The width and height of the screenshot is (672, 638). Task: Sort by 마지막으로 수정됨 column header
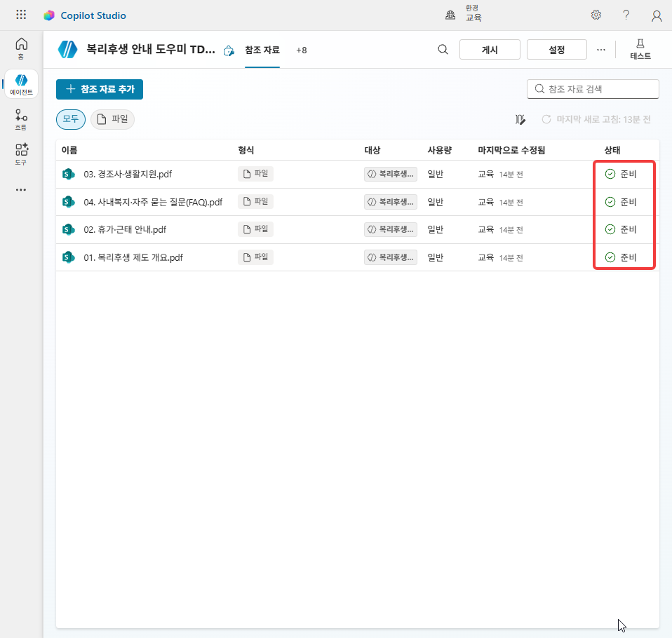(x=511, y=150)
